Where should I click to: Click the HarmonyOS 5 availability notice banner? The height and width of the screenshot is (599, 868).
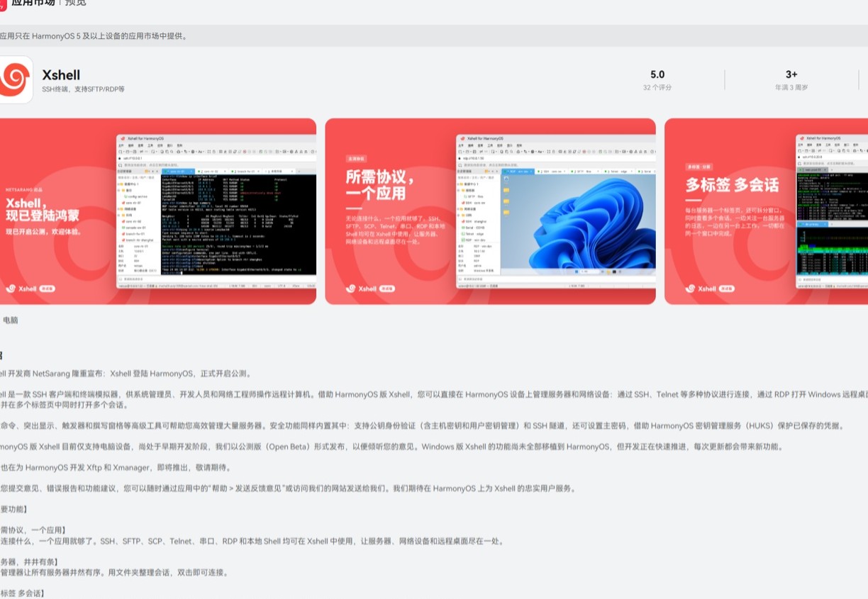point(434,36)
